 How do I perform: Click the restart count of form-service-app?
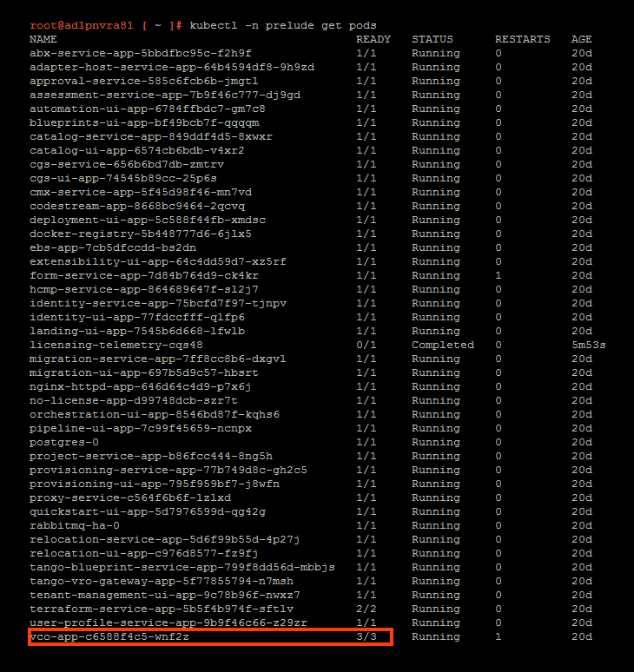[499, 275]
